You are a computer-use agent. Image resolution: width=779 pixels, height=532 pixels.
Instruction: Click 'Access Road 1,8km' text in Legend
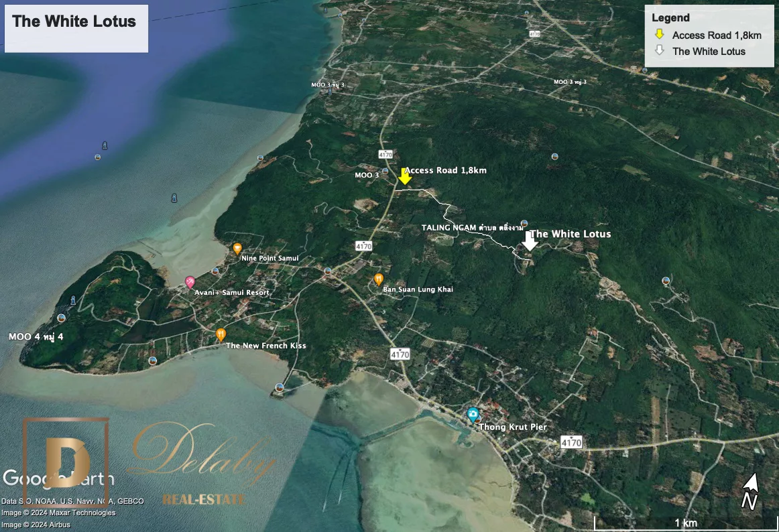717,36
